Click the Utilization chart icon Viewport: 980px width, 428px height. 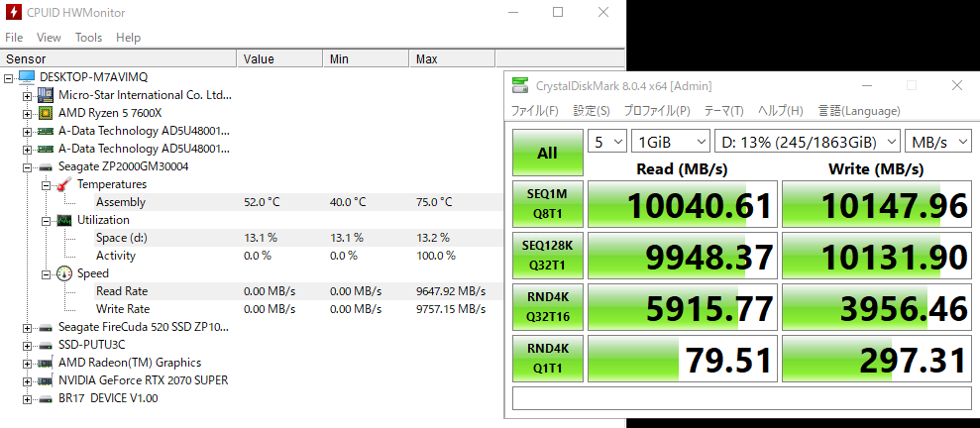pyautogui.click(x=63, y=220)
